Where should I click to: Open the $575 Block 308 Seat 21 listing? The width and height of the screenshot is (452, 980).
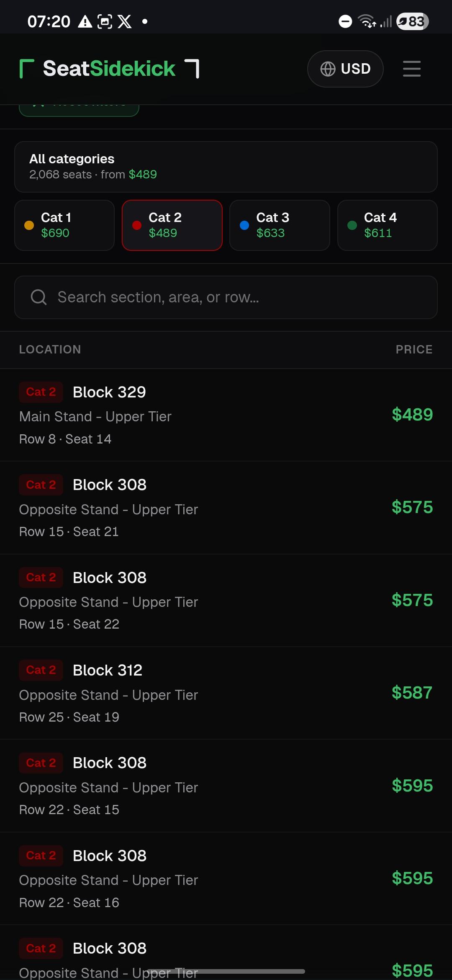click(226, 508)
